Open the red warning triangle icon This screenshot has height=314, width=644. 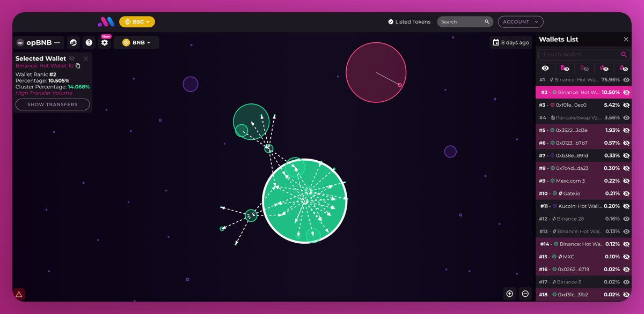(19, 294)
